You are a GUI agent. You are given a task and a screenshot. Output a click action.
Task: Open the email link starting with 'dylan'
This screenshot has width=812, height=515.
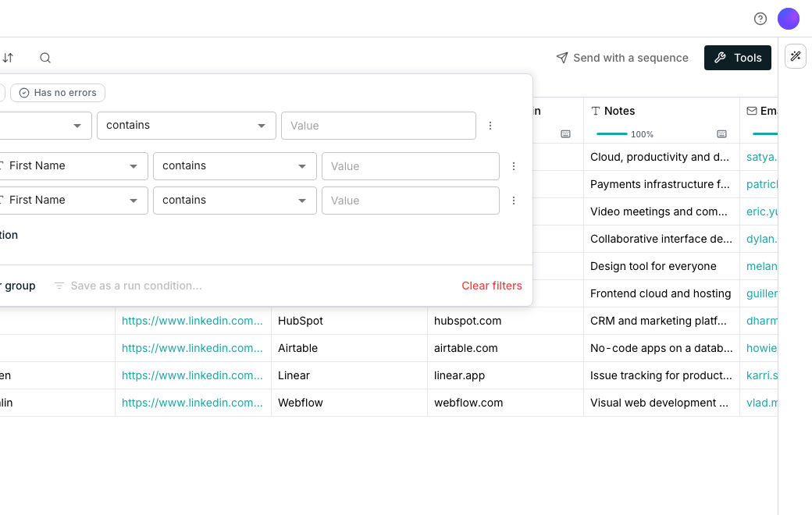762,239
